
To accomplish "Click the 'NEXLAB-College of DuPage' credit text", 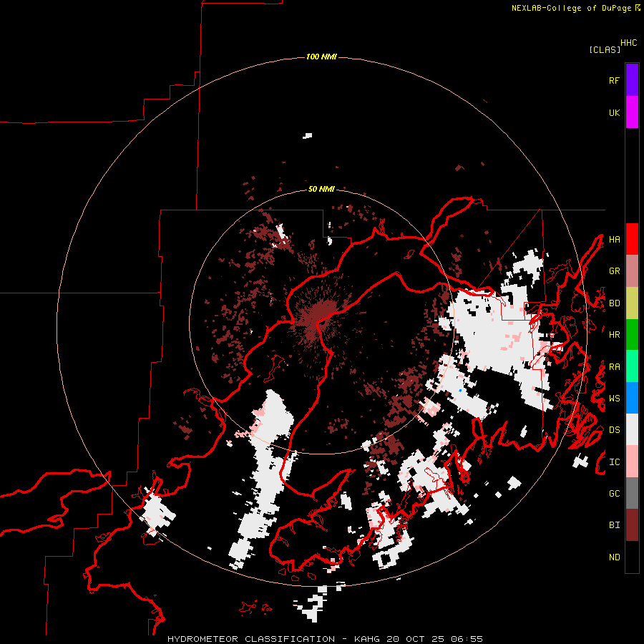I will (x=571, y=8).
